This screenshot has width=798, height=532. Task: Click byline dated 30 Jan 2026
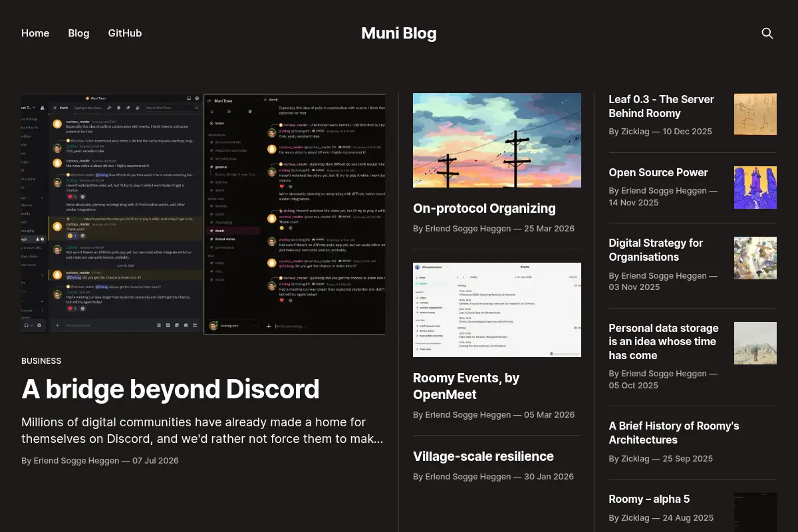[493, 476]
